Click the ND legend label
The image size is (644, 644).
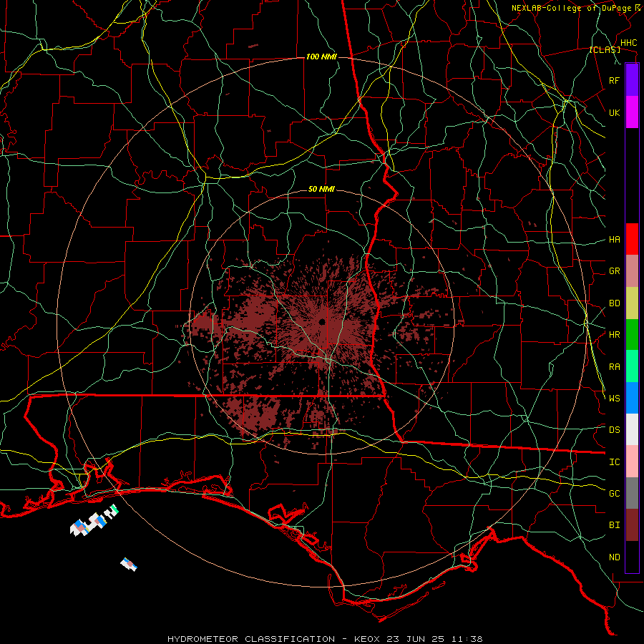(614, 557)
